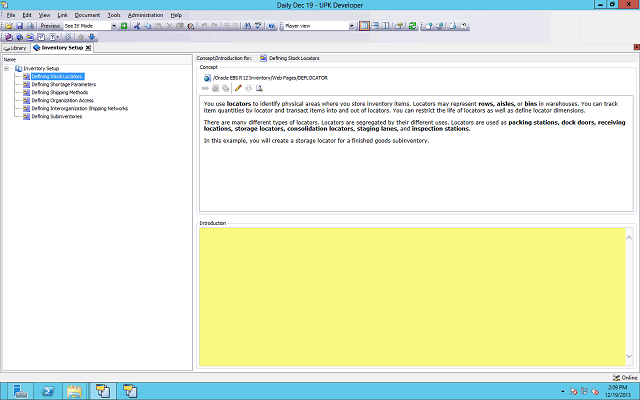Switch to the Library tab
The width and height of the screenshot is (640, 400).
coord(15,47)
